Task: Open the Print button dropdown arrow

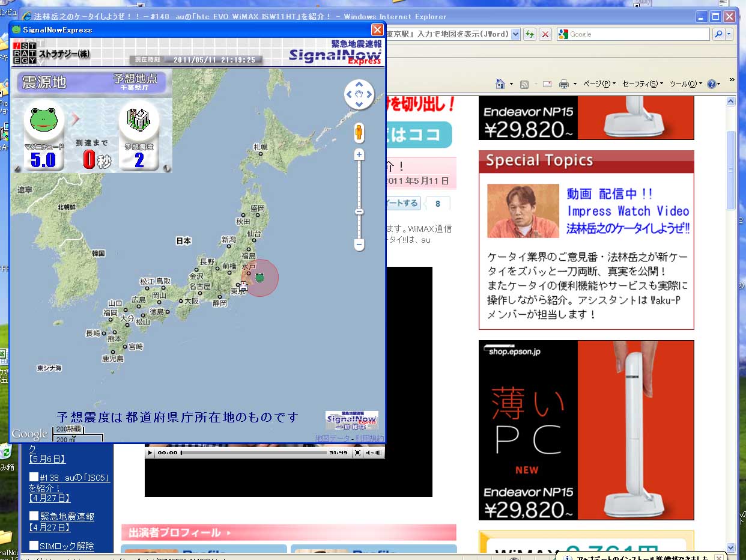Action: (x=575, y=84)
